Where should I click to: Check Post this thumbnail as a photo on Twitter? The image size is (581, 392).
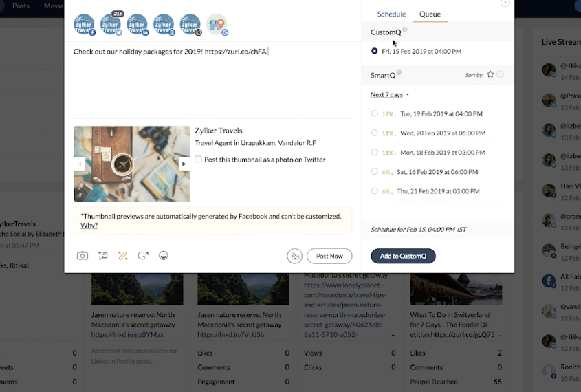[199, 159]
